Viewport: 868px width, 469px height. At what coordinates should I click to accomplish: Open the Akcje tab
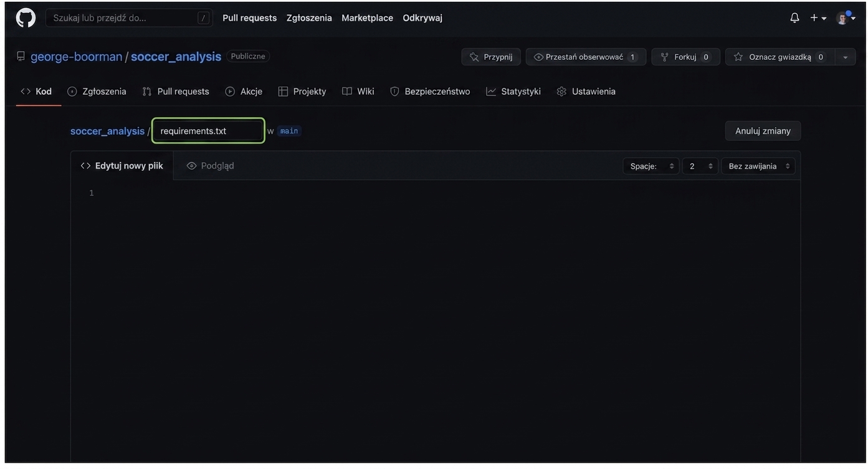244,92
